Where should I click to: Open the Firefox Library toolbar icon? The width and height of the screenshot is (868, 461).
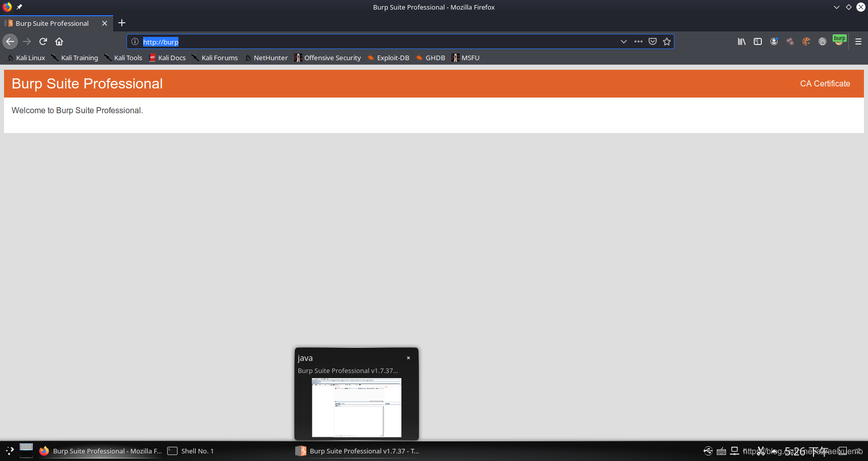(x=742, y=41)
